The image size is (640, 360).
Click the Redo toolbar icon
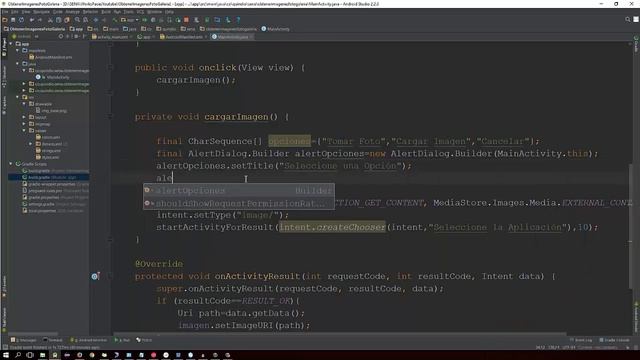pyautogui.click(x=40, y=20)
